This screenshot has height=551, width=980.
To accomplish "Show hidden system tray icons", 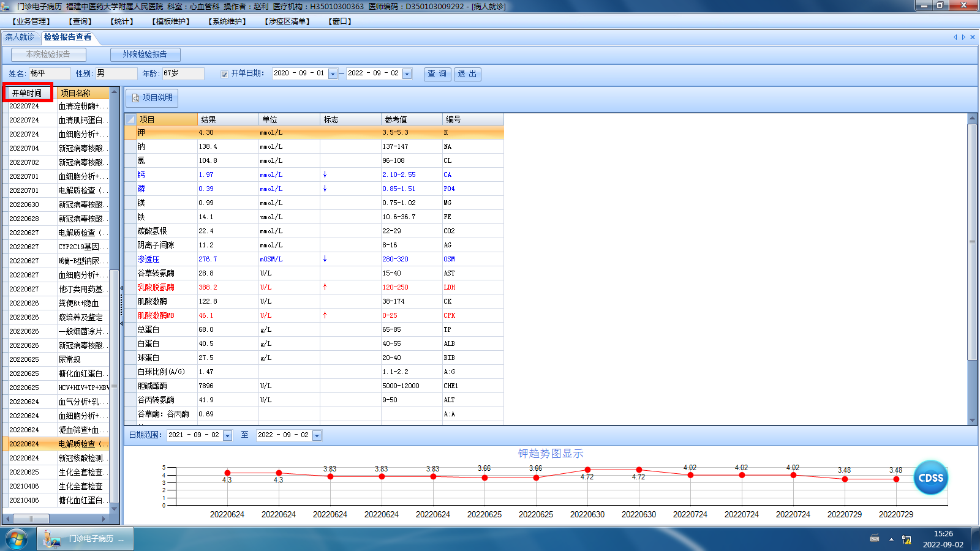I will (891, 539).
